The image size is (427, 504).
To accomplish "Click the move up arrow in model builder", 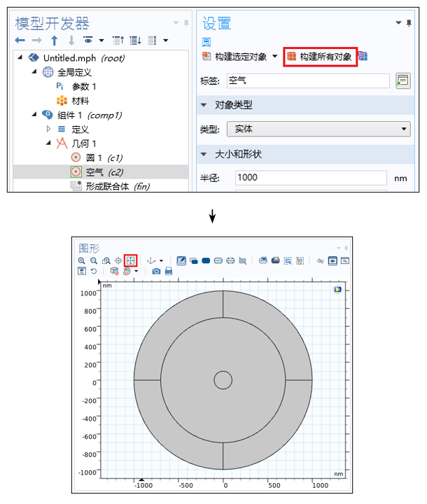I will tap(55, 40).
